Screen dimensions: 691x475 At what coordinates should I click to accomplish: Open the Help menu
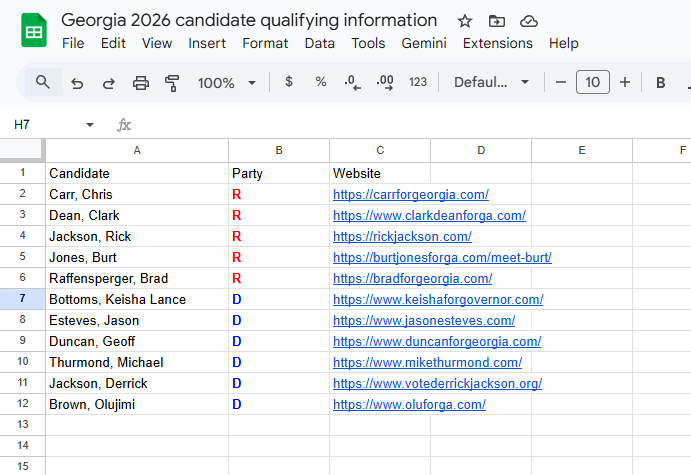point(564,43)
